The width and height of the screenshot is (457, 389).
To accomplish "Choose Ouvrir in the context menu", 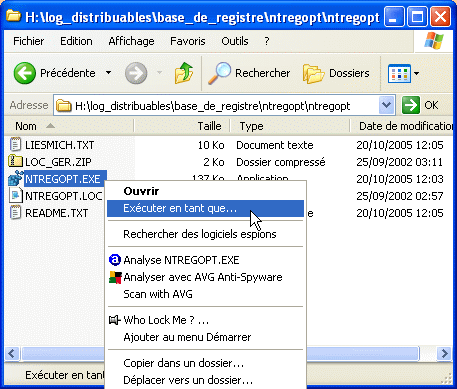I will [x=205, y=191].
